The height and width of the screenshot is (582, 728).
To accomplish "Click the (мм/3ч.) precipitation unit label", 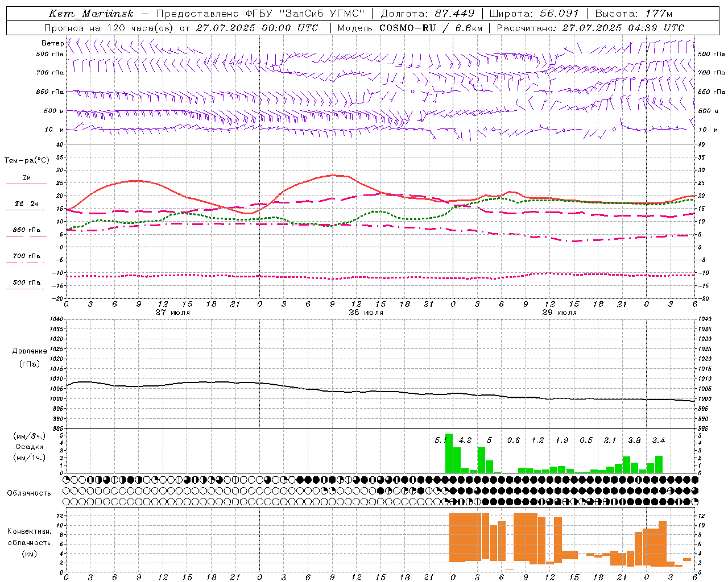I will tap(29, 436).
